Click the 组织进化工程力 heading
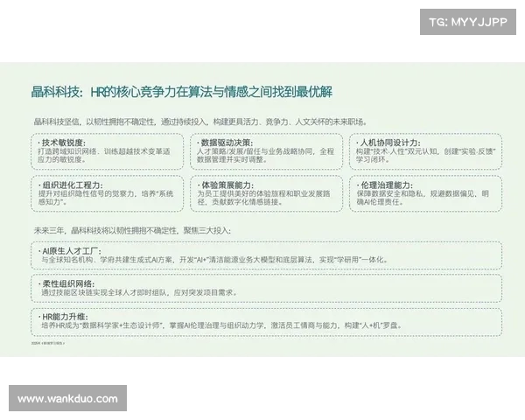 73,185
